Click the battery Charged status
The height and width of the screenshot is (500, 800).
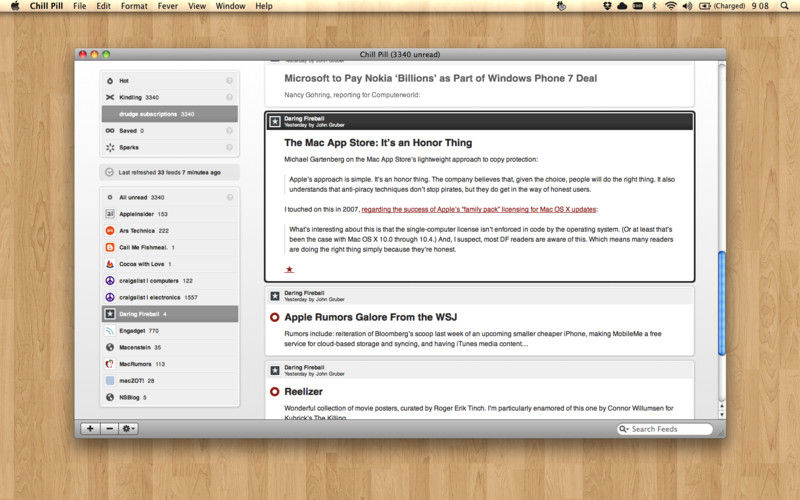(722, 6)
